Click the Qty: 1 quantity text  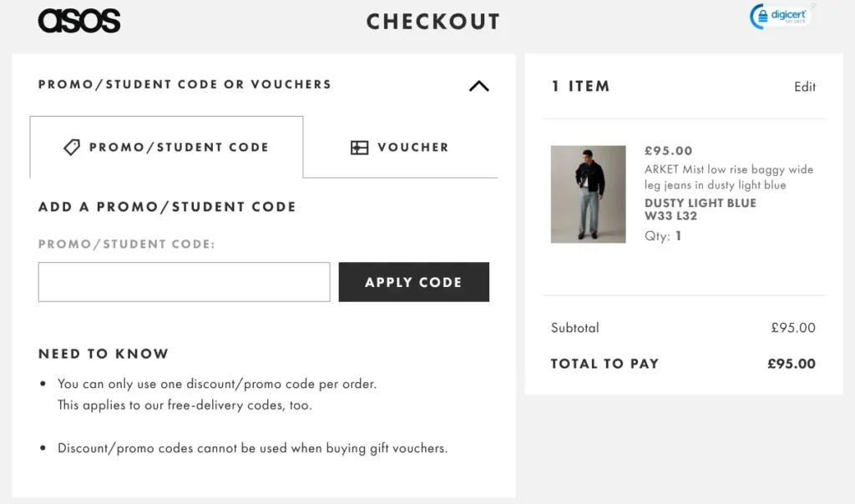tap(664, 236)
